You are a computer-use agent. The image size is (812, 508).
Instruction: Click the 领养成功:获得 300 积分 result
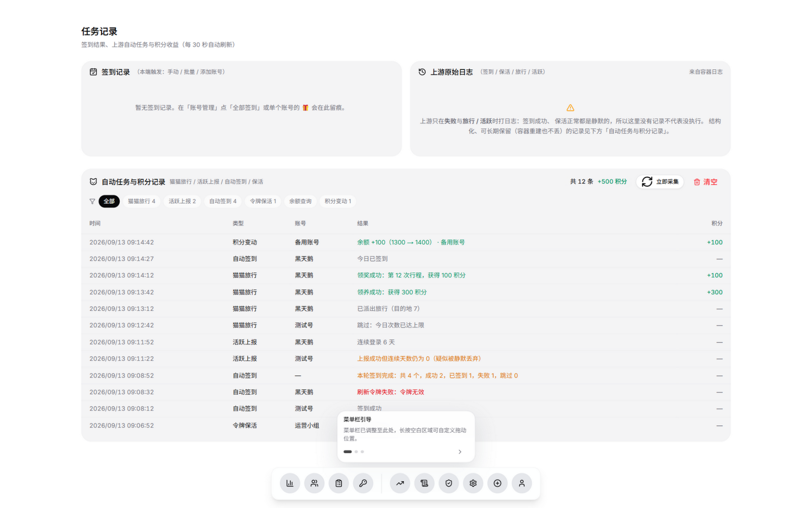point(392,292)
